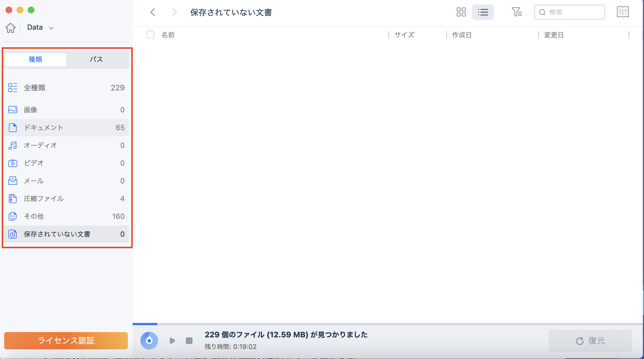
Task: Toggle the select-all files checkbox
Action: pos(150,34)
